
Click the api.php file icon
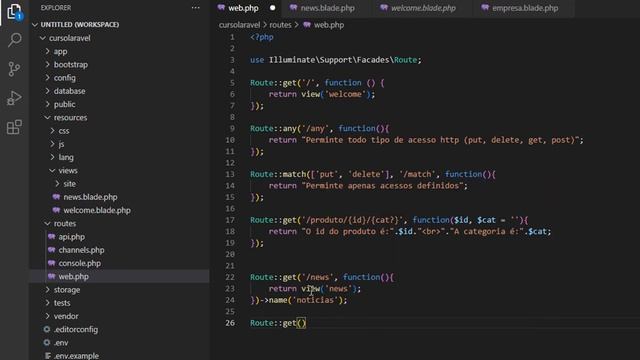[51, 237]
